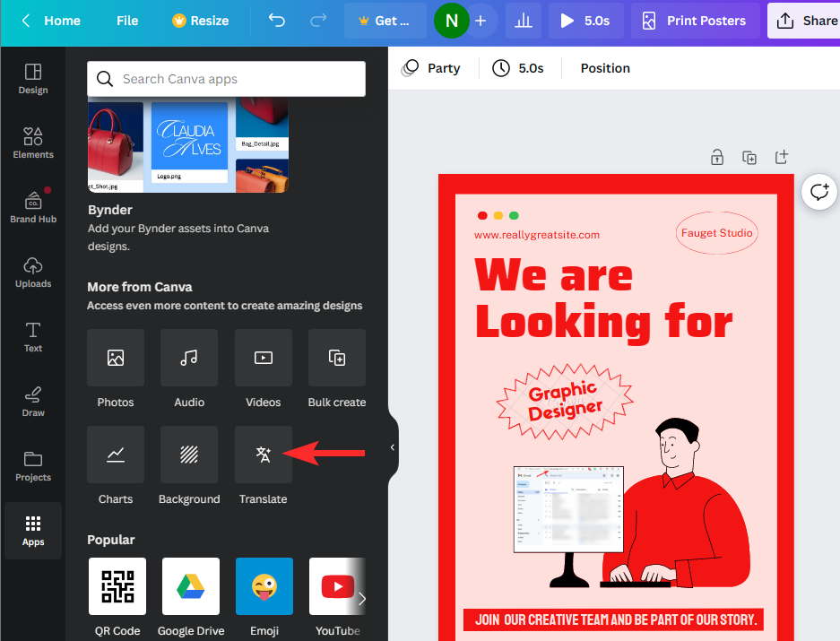Click the undo arrow
Screen dimensions: 840x641
(276, 21)
